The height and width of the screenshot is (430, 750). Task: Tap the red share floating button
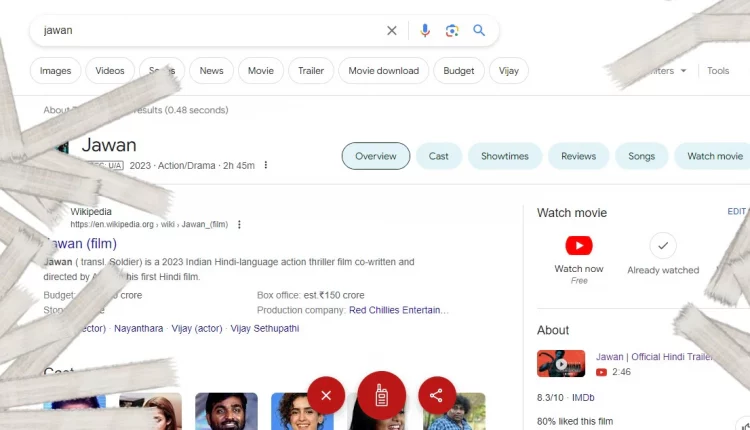click(x=436, y=396)
